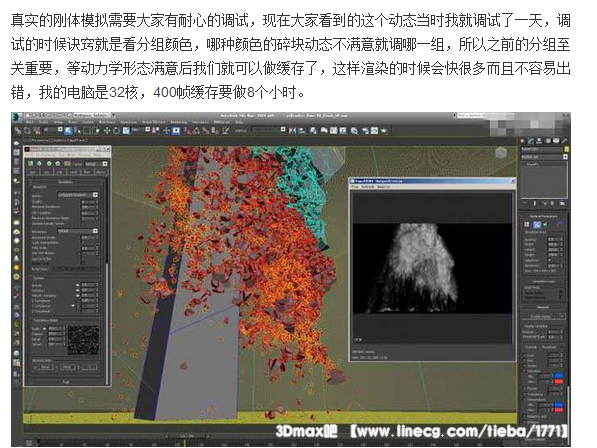Switch to the Motion command panel tab

click(x=548, y=140)
